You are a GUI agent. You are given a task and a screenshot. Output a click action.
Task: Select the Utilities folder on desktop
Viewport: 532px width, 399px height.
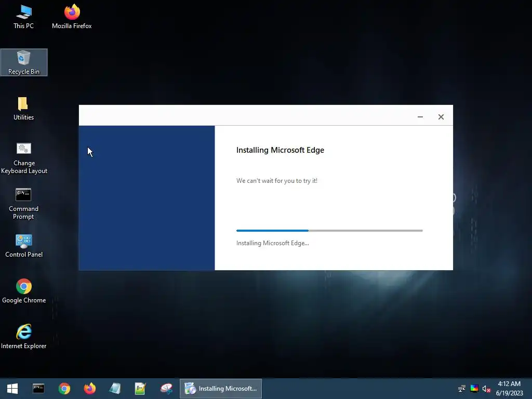(23, 108)
